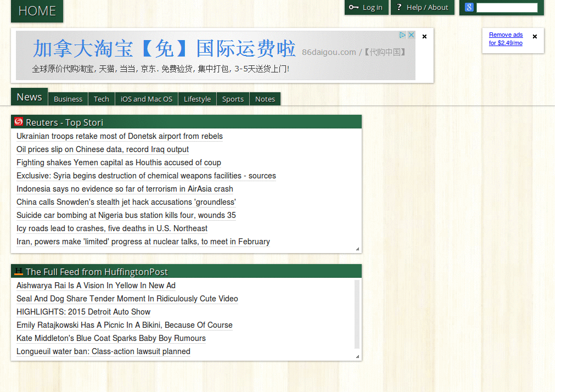Click the resize handle of the HuffingtonPost widget
The image size is (562, 392).
pyautogui.click(x=357, y=356)
